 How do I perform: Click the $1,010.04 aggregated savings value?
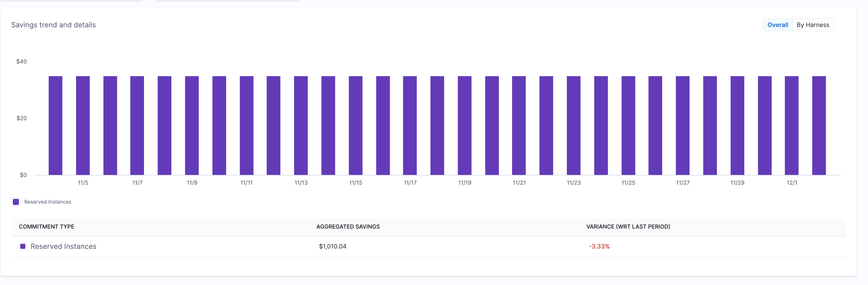333,247
